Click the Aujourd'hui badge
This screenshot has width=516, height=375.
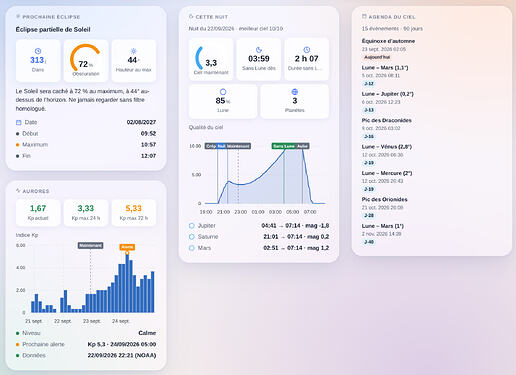pos(377,57)
